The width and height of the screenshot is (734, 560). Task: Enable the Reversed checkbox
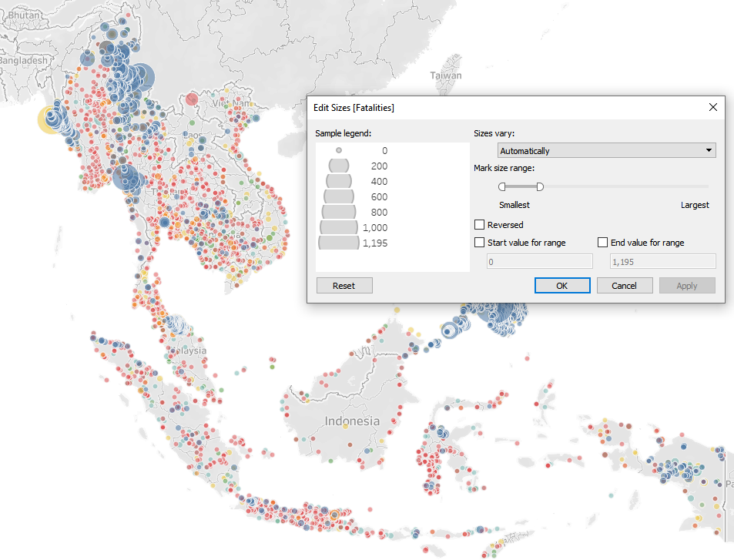tap(480, 225)
